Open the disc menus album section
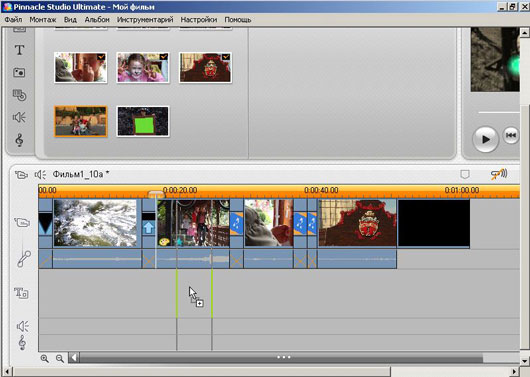 19,95
